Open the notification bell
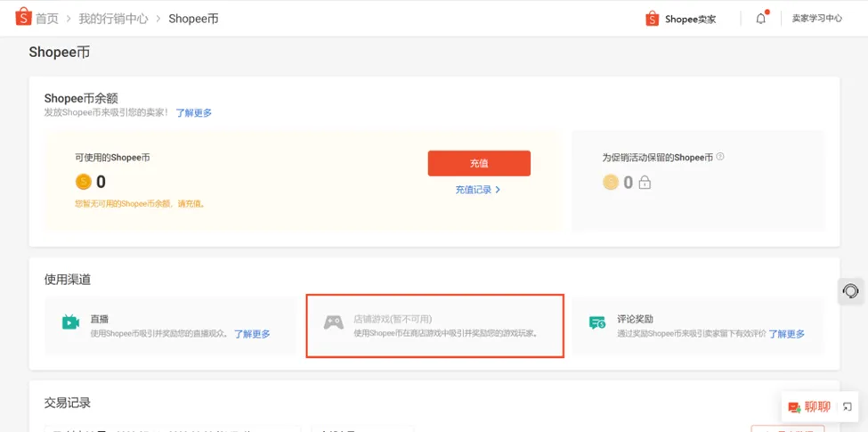The width and height of the screenshot is (868, 432). pyautogui.click(x=761, y=19)
